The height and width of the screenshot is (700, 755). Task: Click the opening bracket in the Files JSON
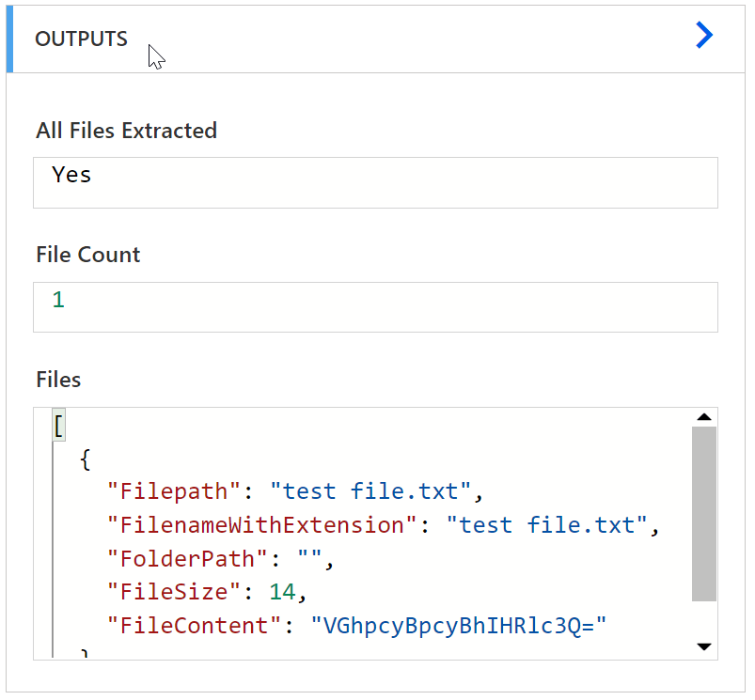(x=58, y=425)
